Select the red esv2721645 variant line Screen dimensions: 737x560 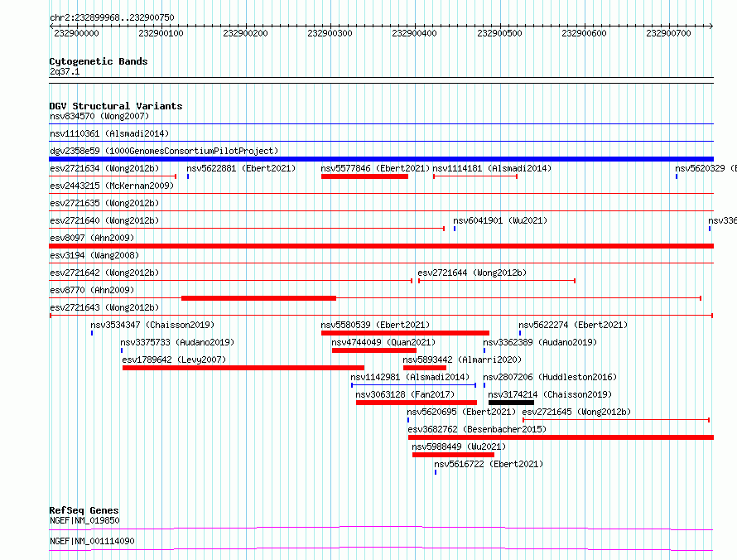(616, 420)
